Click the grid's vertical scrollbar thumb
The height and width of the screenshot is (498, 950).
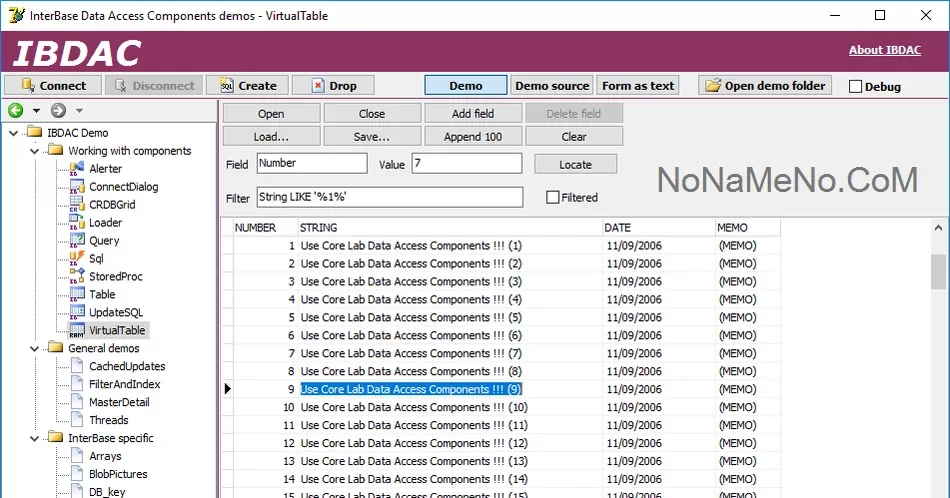pos(937,270)
